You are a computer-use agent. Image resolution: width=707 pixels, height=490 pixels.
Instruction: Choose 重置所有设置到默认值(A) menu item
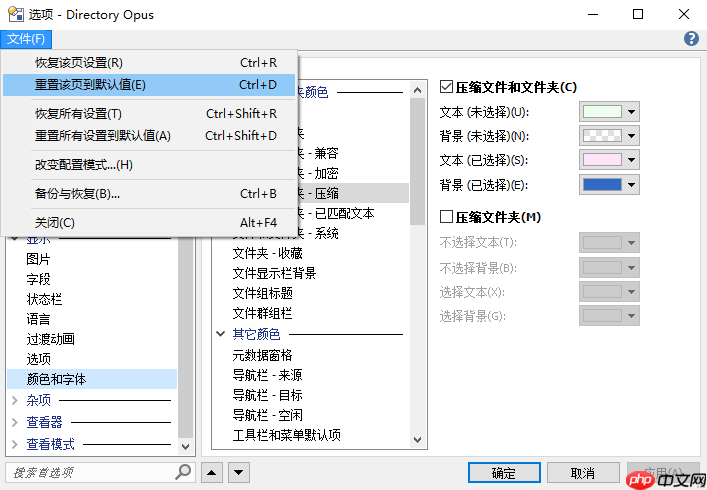(149, 136)
